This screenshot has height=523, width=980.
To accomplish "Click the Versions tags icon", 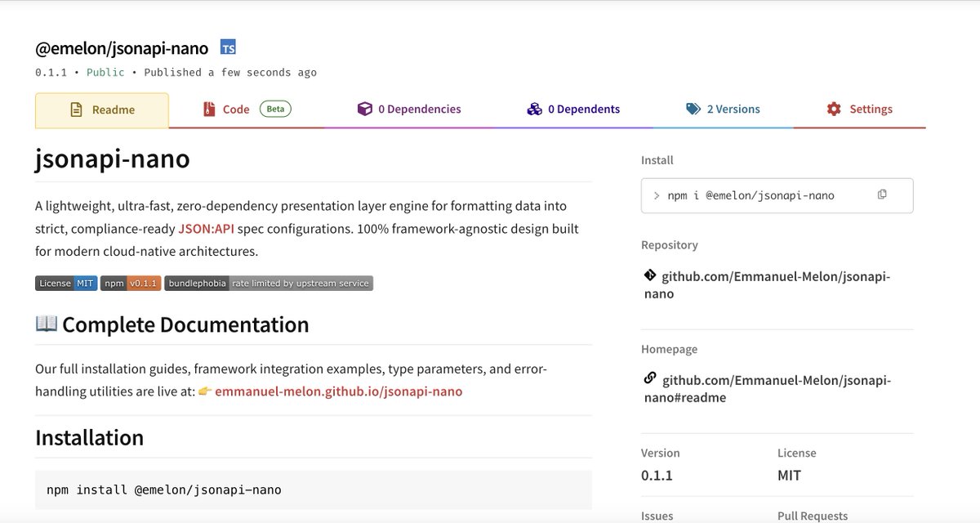I will (693, 109).
